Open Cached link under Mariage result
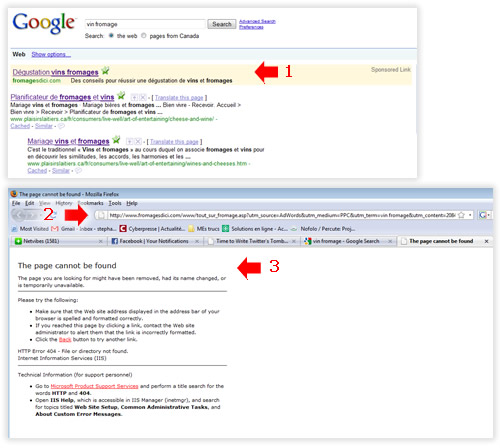500x448 pixels. point(37,171)
